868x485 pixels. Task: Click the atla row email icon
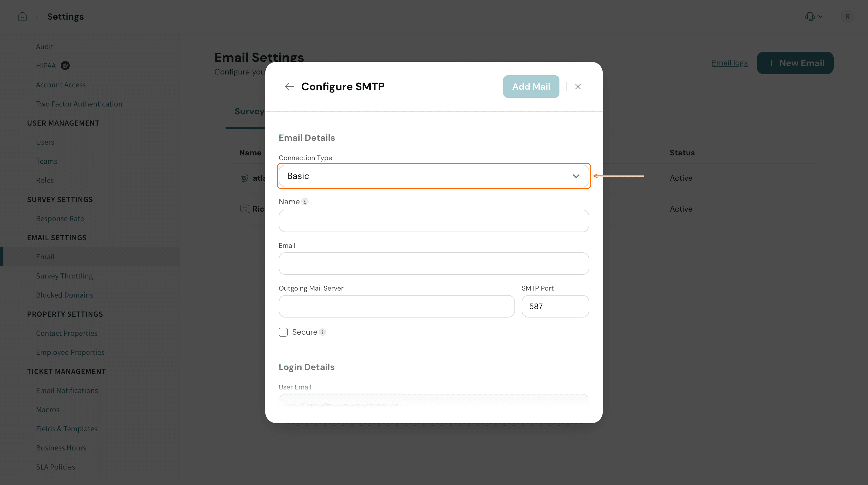pyautogui.click(x=245, y=178)
